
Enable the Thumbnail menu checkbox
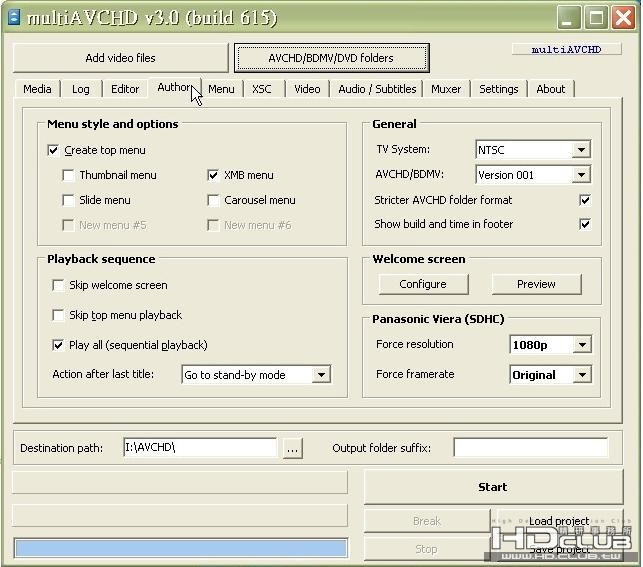click(x=68, y=175)
